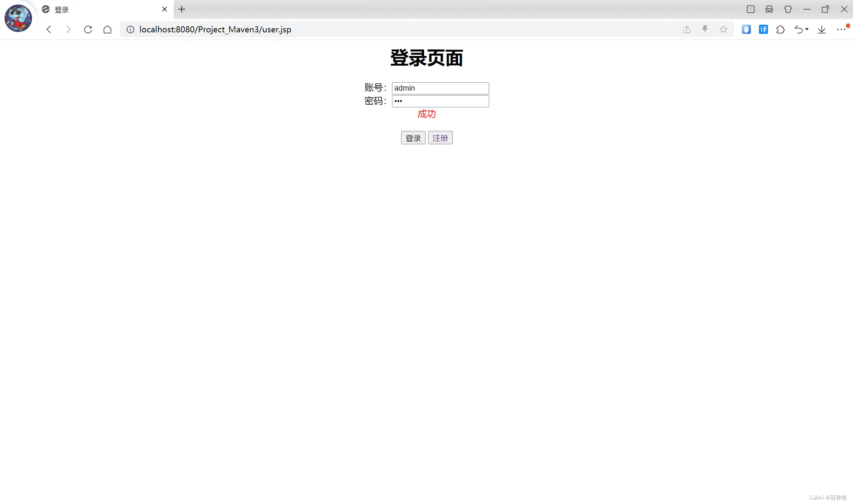Click the 账号 username input field
Screen dimensions: 853x504
441,88
